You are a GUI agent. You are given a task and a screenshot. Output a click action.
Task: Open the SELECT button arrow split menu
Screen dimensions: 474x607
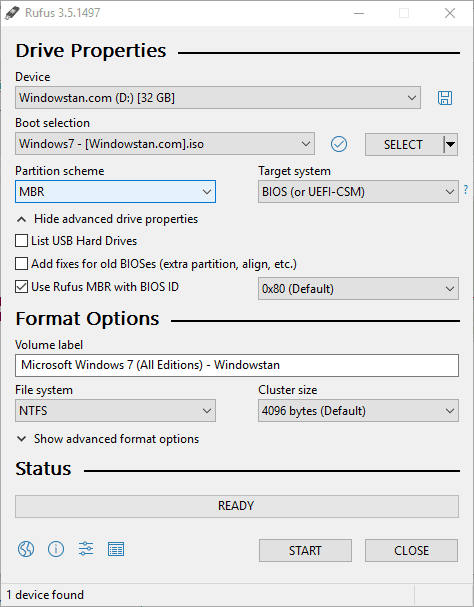coord(450,144)
